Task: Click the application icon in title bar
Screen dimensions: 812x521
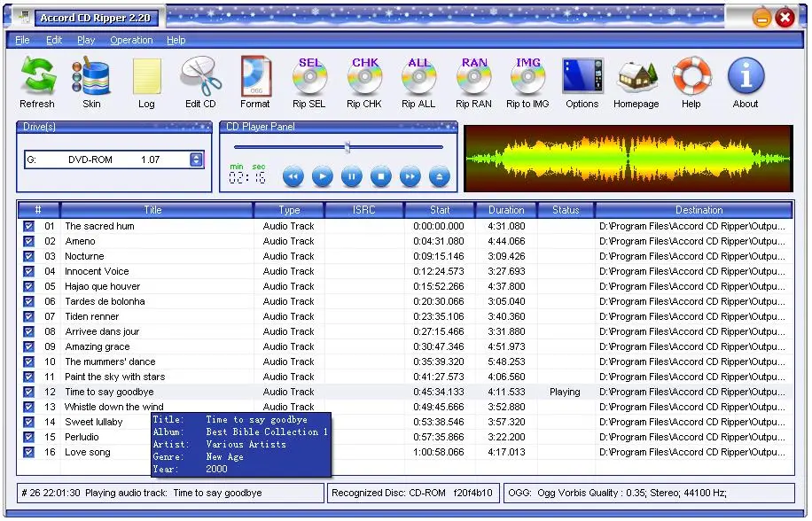Action: (24, 17)
